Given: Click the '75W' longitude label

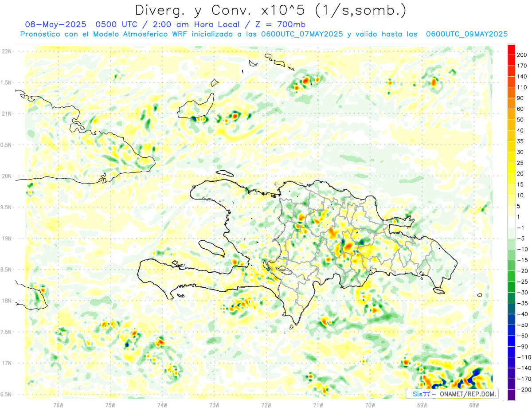Looking at the screenshot, I should 110,405.
